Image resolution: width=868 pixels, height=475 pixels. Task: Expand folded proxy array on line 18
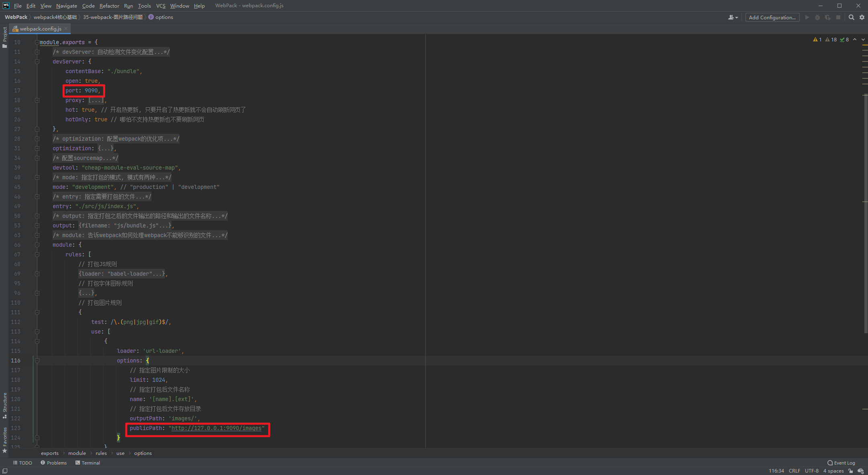(37, 100)
